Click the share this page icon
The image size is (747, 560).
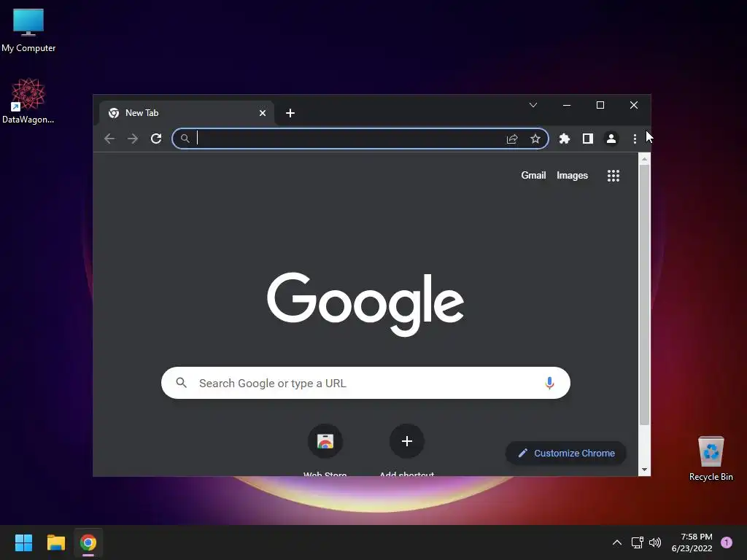click(512, 139)
